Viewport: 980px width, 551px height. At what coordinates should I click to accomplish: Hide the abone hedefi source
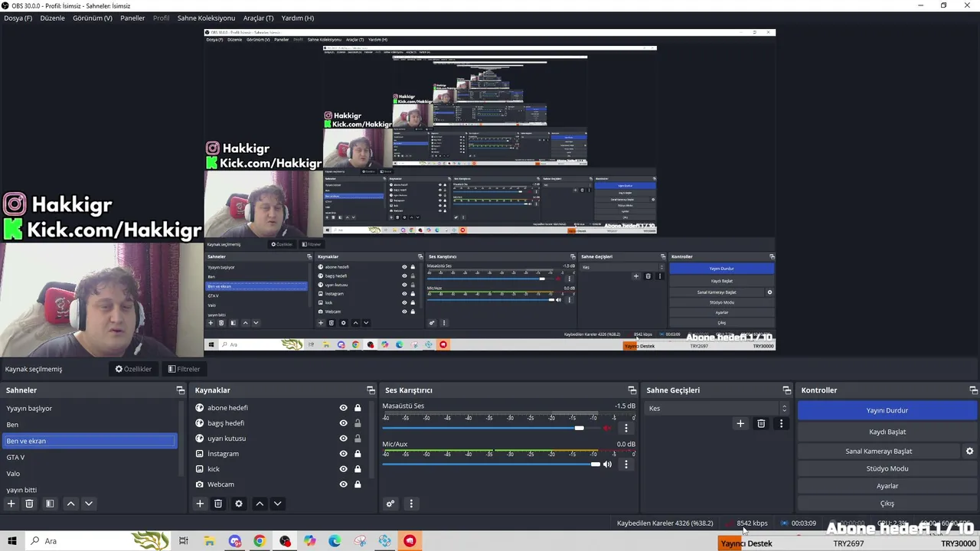[343, 408]
